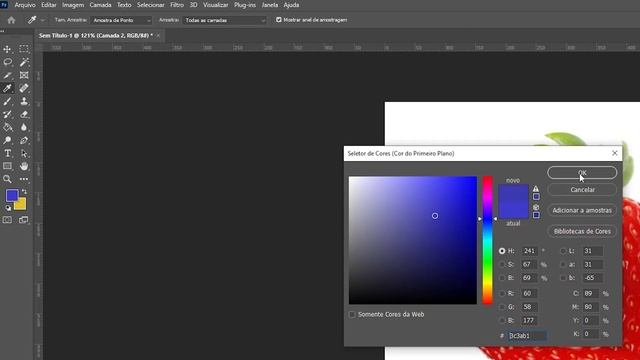Select the Eraser tool
The width and height of the screenshot is (640, 360).
tap(24, 114)
